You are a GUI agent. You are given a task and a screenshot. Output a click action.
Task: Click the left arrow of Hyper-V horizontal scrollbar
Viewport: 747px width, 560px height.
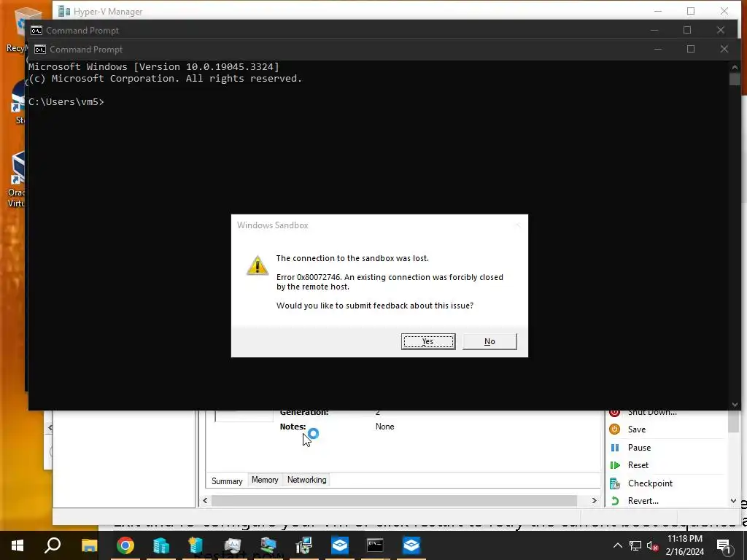pos(205,500)
